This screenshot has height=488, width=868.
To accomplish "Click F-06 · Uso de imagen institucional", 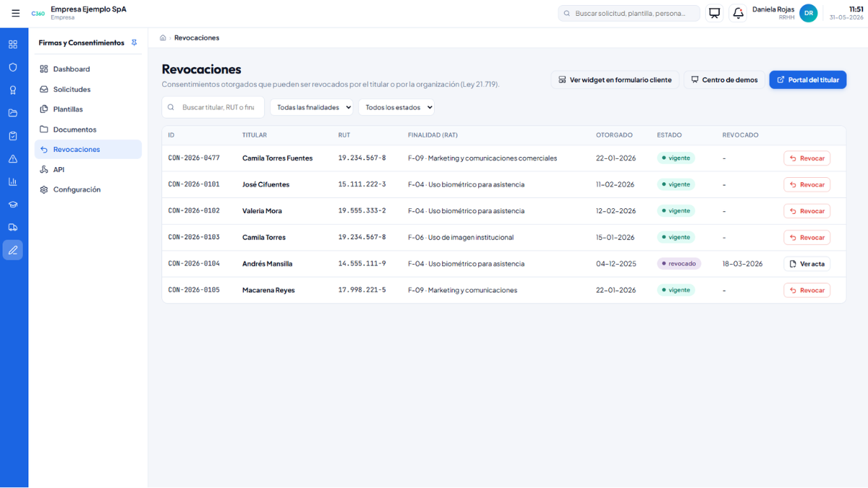I will tap(461, 237).
